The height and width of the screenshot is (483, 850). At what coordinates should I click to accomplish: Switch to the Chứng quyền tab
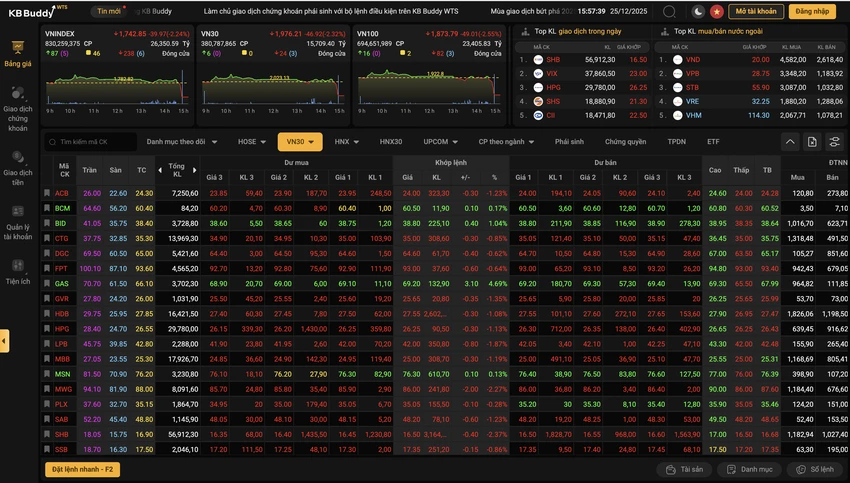point(625,142)
